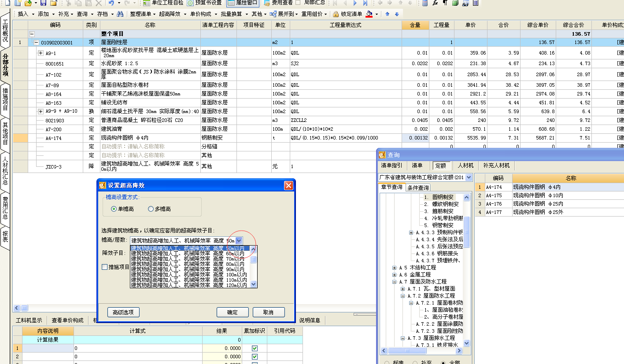
Task: Click the cut (scissors) icon
Action: [68, 3]
